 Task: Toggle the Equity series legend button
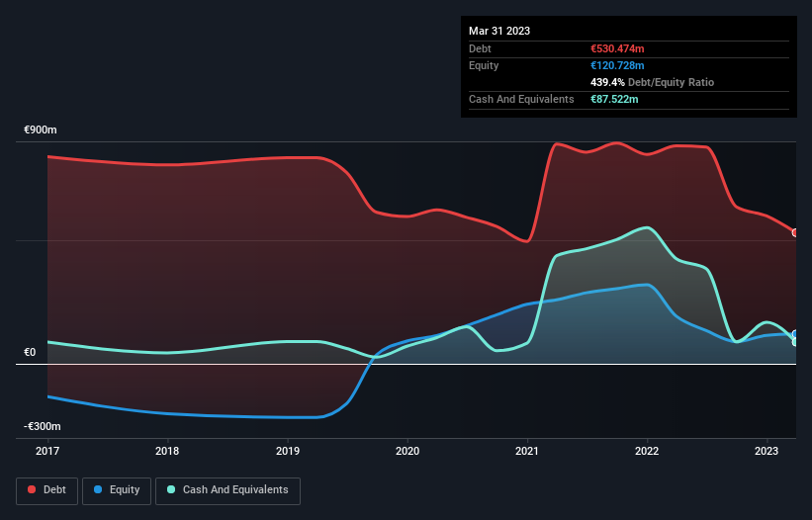(x=117, y=490)
